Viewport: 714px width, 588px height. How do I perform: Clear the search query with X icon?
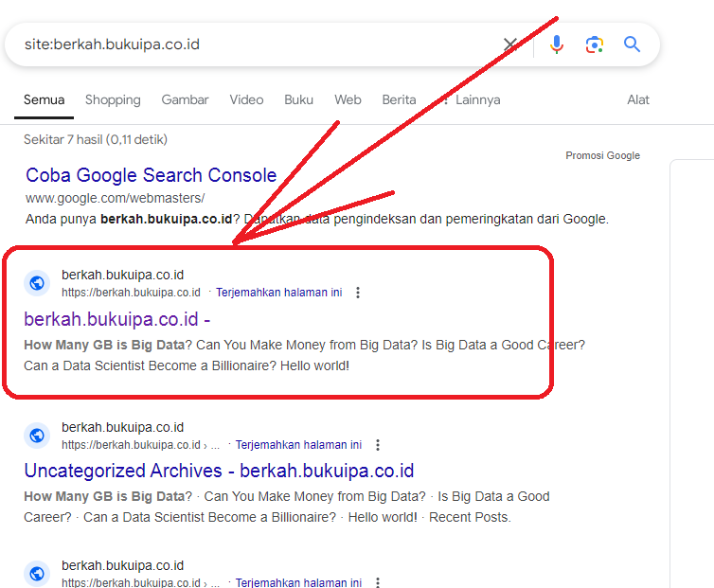point(510,45)
